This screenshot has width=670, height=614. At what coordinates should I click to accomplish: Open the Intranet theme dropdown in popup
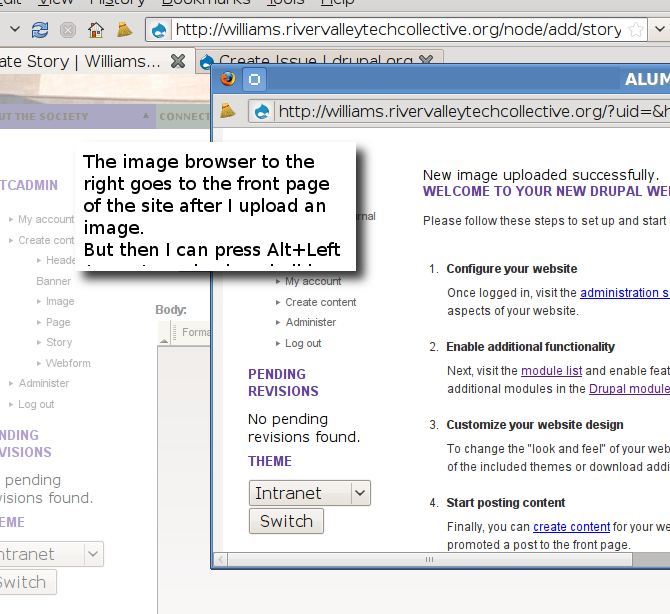(x=310, y=493)
